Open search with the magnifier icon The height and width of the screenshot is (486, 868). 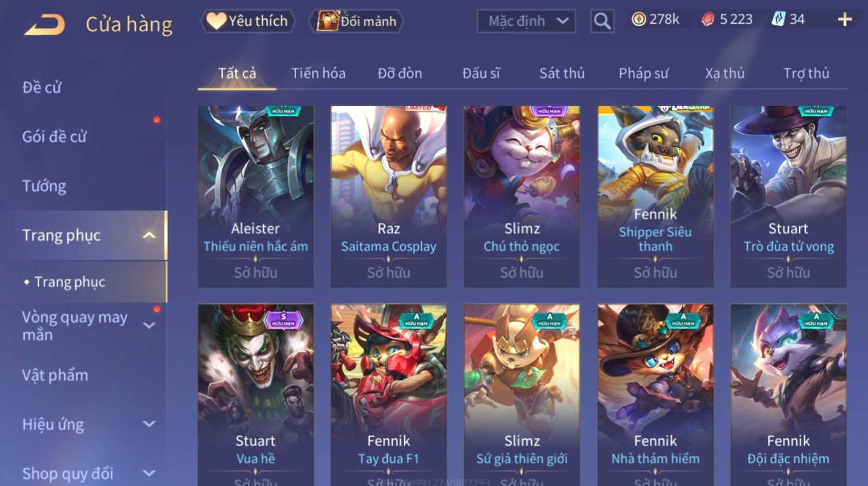tap(602, 21)
